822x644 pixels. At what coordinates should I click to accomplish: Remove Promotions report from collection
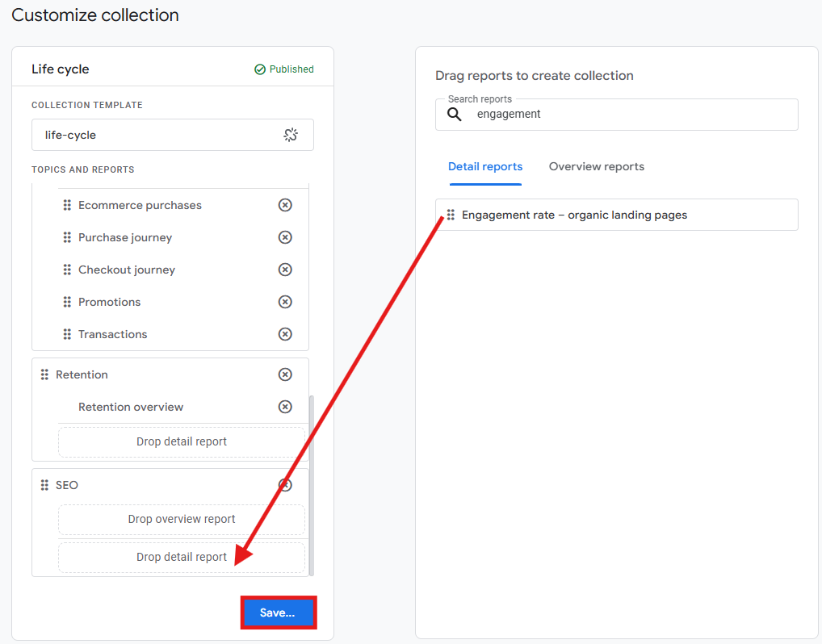coord(285,302)
